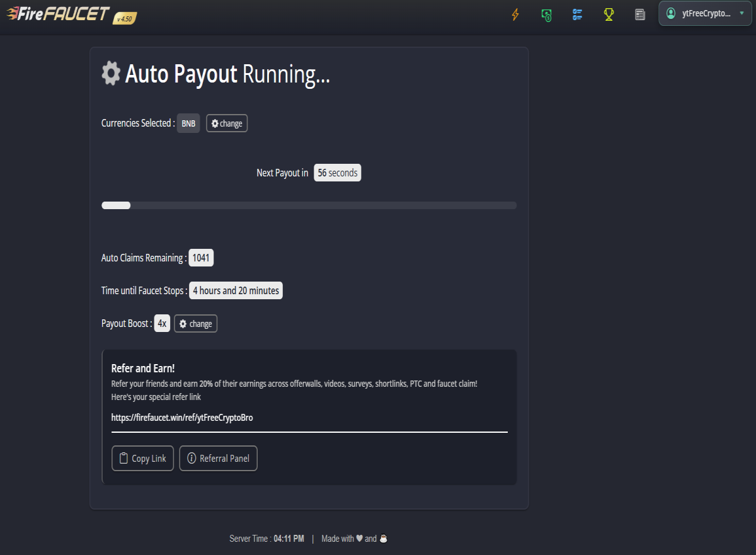Click the user avatar icon

[x=670, y=13]
